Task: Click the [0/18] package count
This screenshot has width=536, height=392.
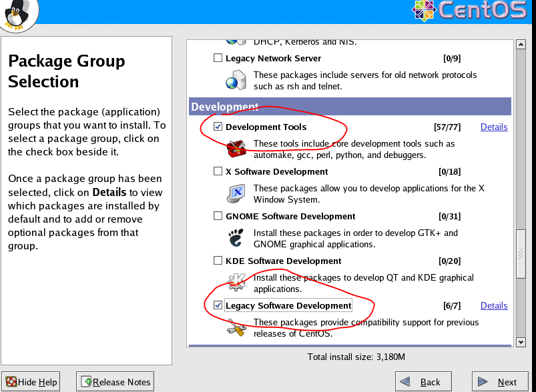Action: pos(449,172)
